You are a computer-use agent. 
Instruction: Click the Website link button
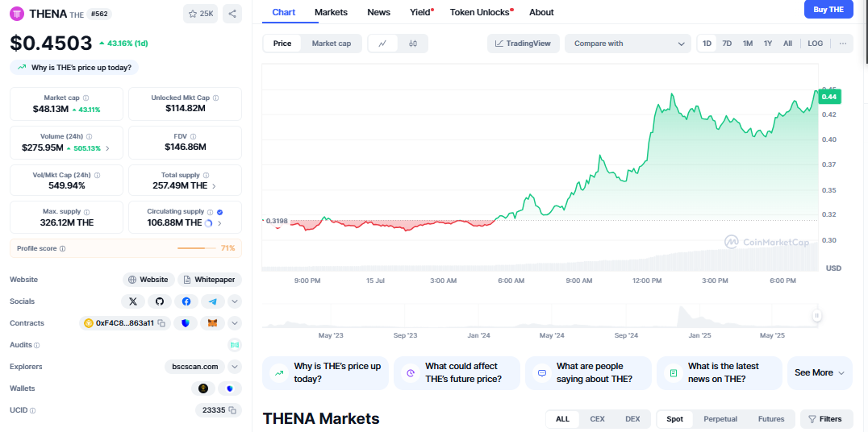click(x=148, y=280)
